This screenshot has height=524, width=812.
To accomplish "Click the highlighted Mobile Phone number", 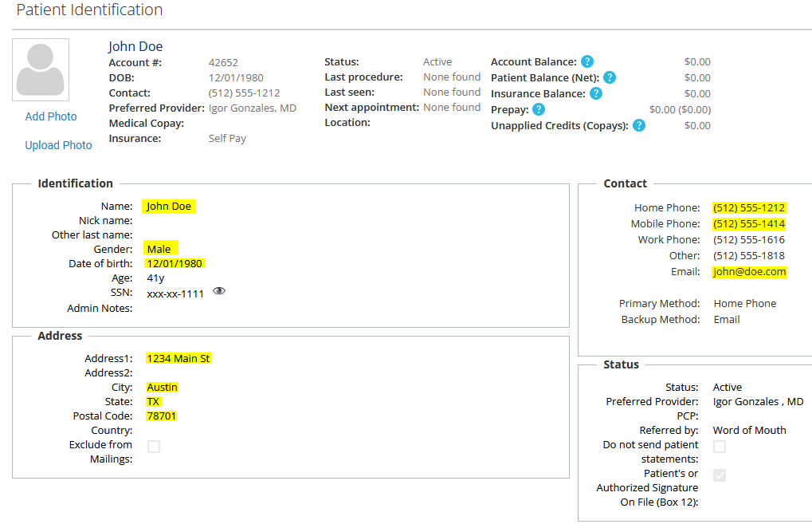I will 749,224.
